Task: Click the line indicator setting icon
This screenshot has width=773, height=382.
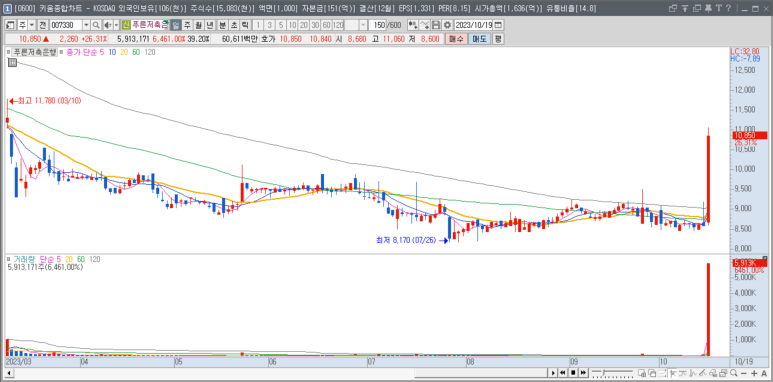Action: point(424,25)
